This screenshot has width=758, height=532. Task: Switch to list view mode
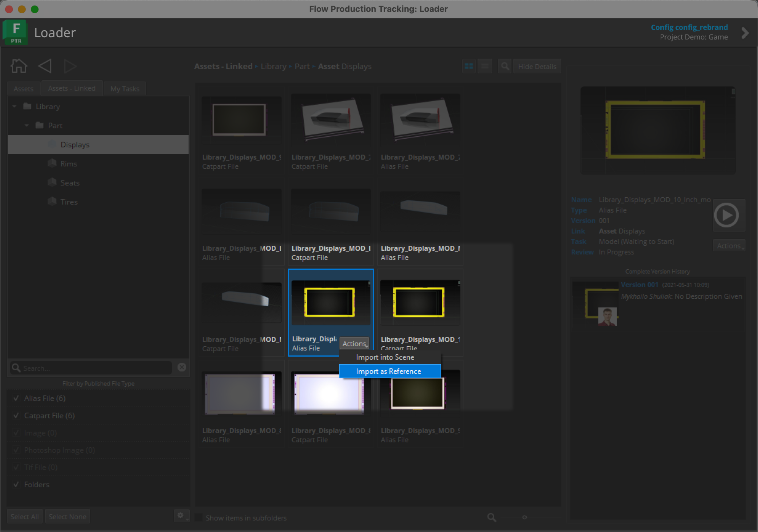click(484, 66)
